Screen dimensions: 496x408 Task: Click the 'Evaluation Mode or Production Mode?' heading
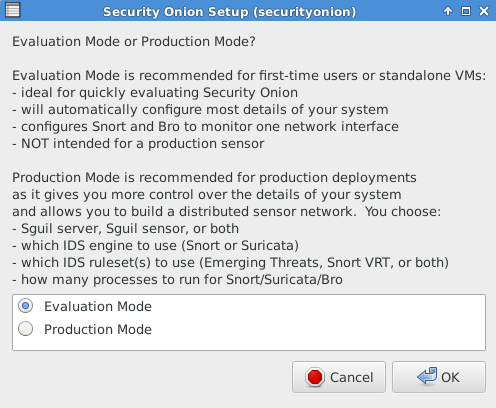[134, 42]
